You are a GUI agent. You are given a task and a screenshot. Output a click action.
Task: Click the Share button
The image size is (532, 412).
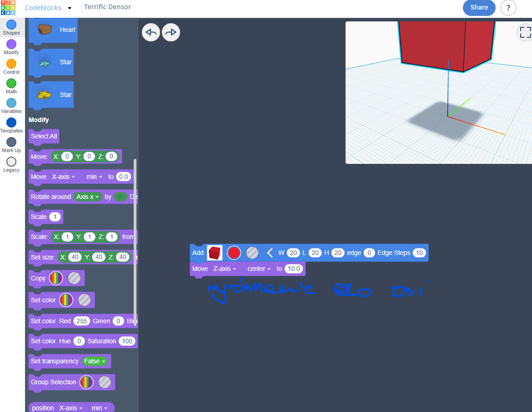(479, 7)
